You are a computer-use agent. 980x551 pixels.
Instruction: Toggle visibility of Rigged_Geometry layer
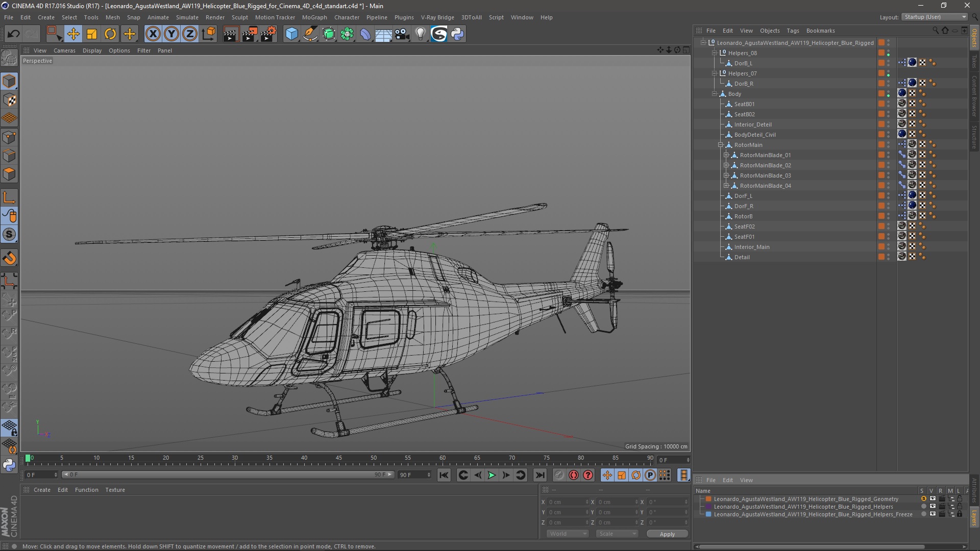pos(933,499)
